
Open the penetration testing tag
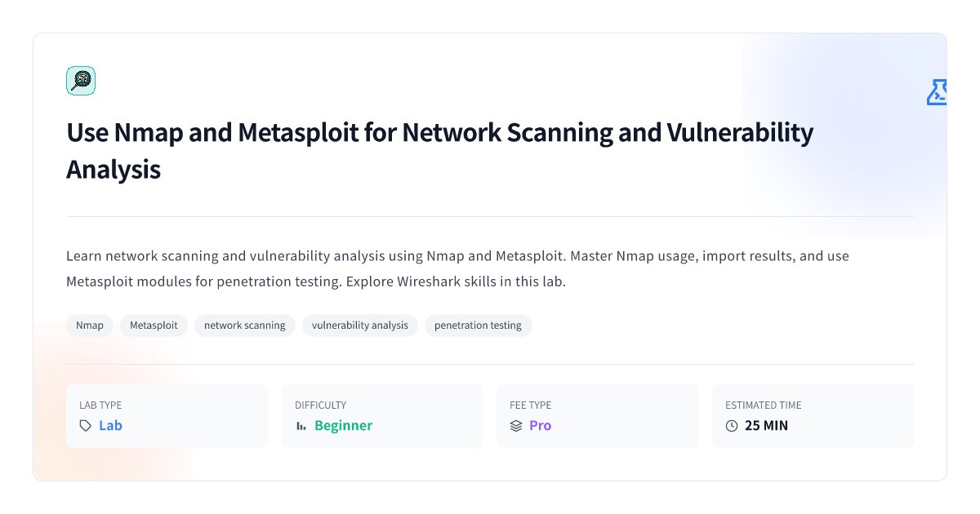pyautogui.click(x=478, y=326)
